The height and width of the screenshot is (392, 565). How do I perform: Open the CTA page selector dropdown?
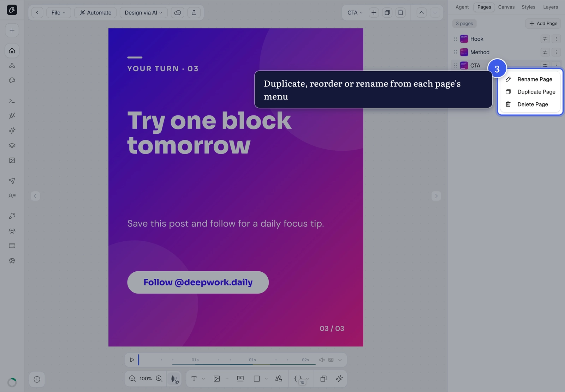(x=355, y=13)
